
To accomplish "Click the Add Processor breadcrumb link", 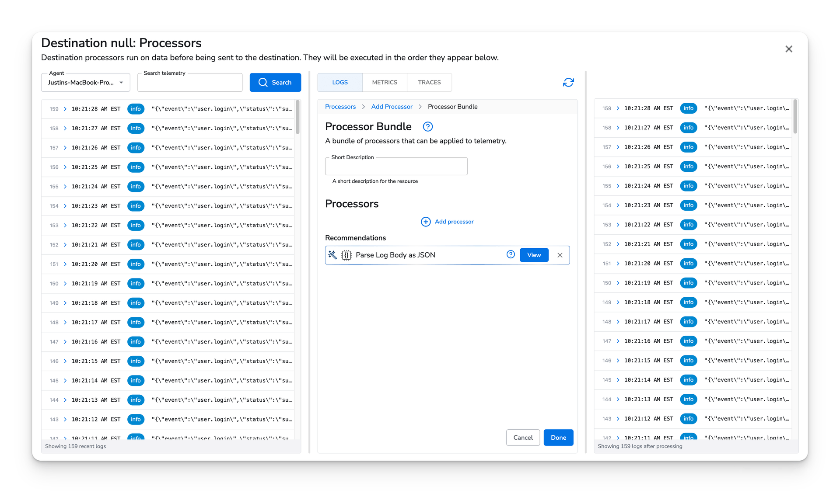I will pyautogui.click(x=391, y=107).
